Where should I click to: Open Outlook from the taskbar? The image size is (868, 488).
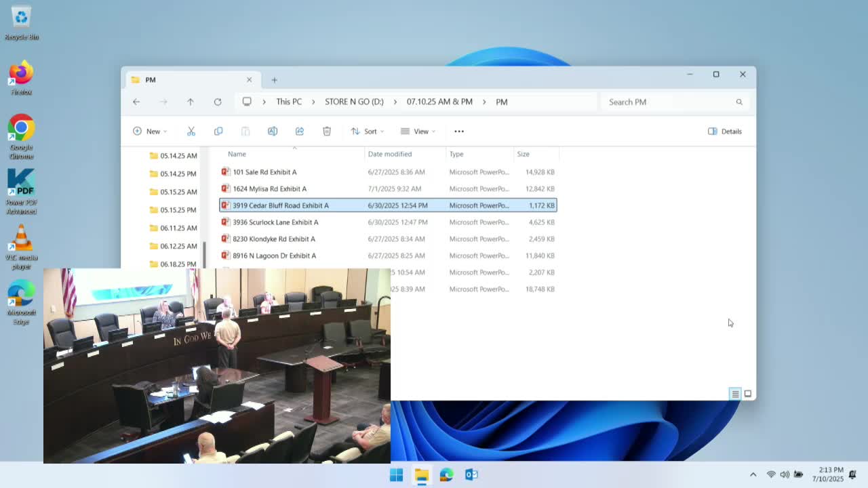[471, 475]
